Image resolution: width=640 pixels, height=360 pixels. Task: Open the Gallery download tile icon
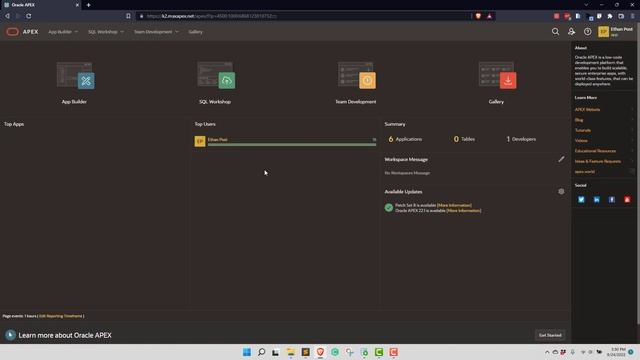(x=498, y=76)
